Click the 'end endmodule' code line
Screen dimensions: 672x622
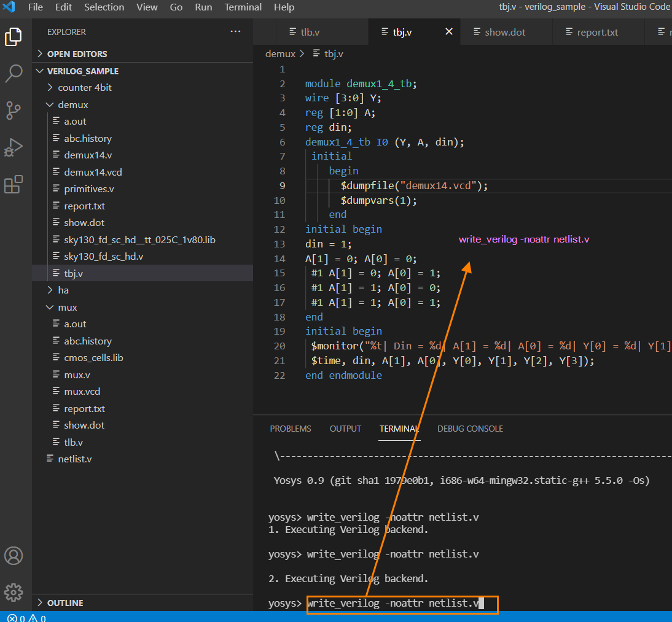click(x=343, y=375)
